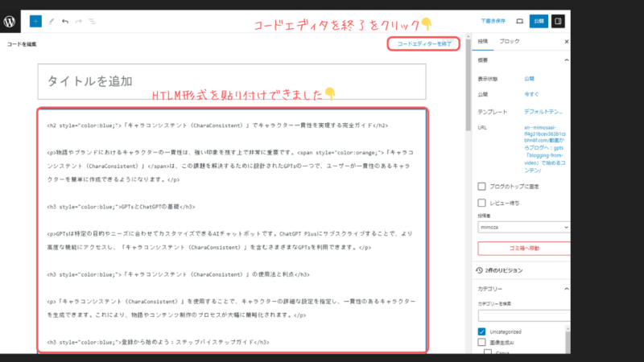Open the テンプレート デフォルトテン link
This screenshot has height=362, width=644.
click(x=543, y=112)
